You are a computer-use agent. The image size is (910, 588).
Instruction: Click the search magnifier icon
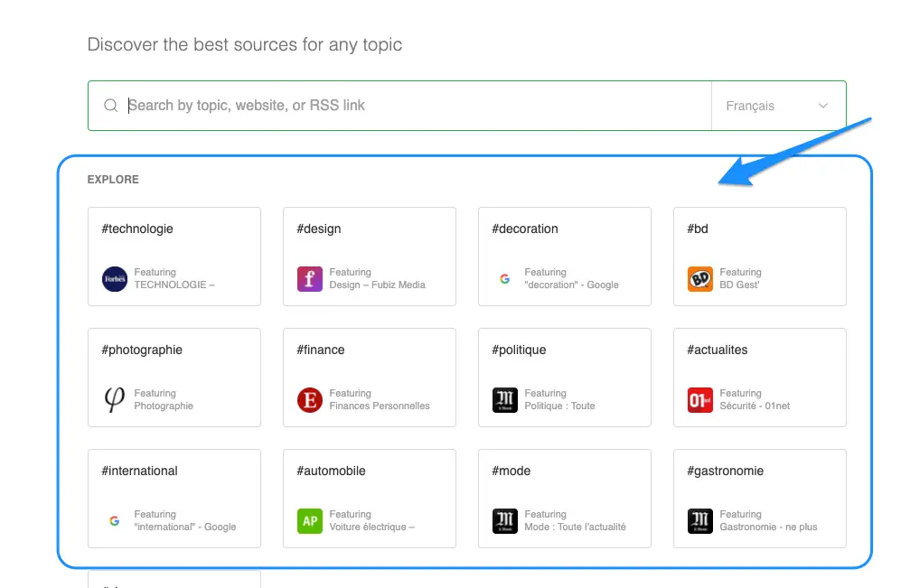[111, 106]
